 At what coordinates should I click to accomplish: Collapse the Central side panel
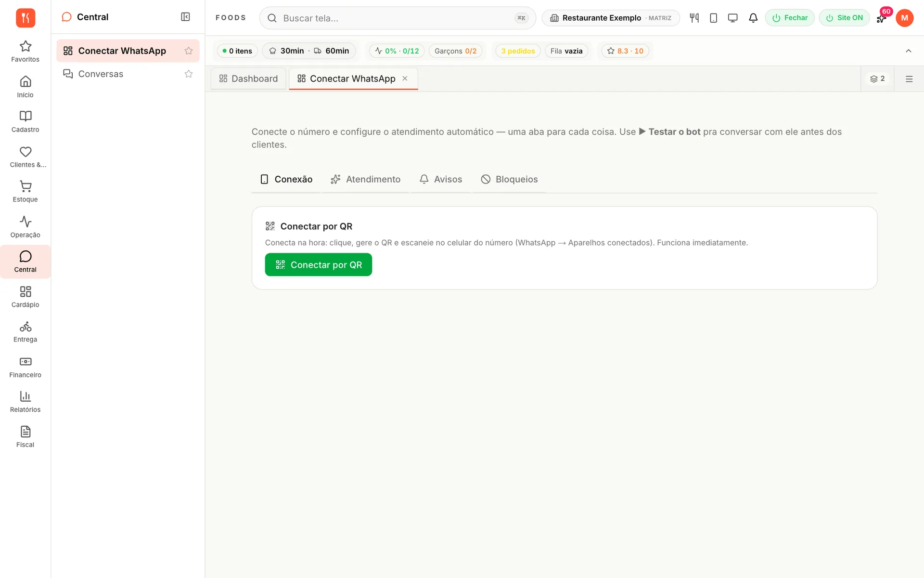pyautogui.click(x=185, y=17)
